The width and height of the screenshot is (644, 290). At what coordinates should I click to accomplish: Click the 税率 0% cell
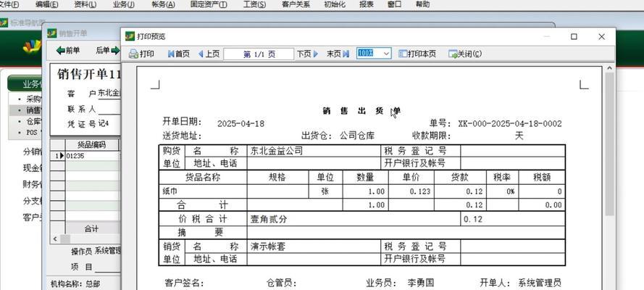pyautogui.click(x=502, y=191)
